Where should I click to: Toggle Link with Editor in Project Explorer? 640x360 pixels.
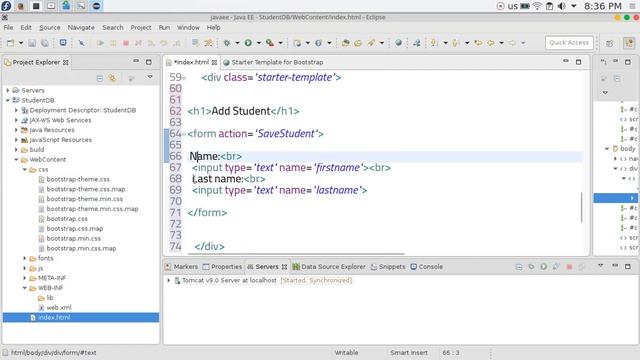pos(112,78)
